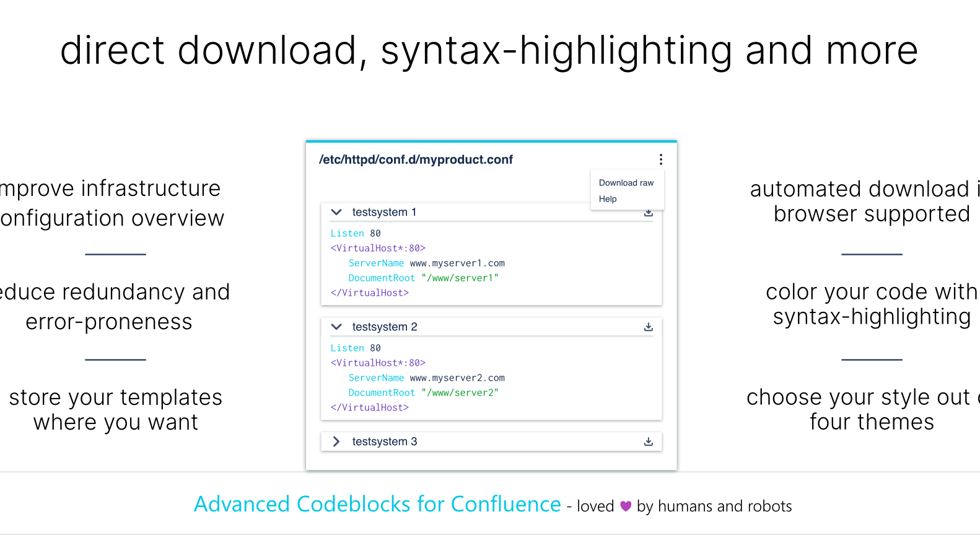The width and height of the screenshot is (980, 558).
Task: Click the "/www/server2" document root value
Action: (x=460, y=392)
